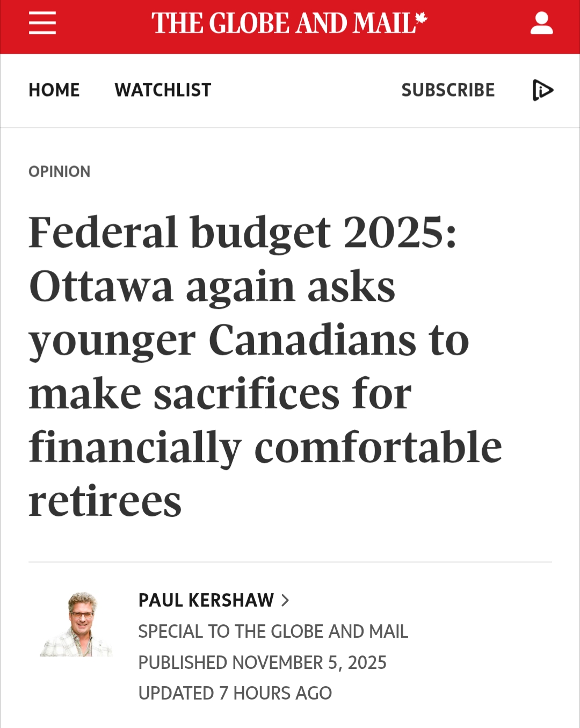
Task: Click the Federal budget 2025 headline
Action: click(x=243, y=232)
